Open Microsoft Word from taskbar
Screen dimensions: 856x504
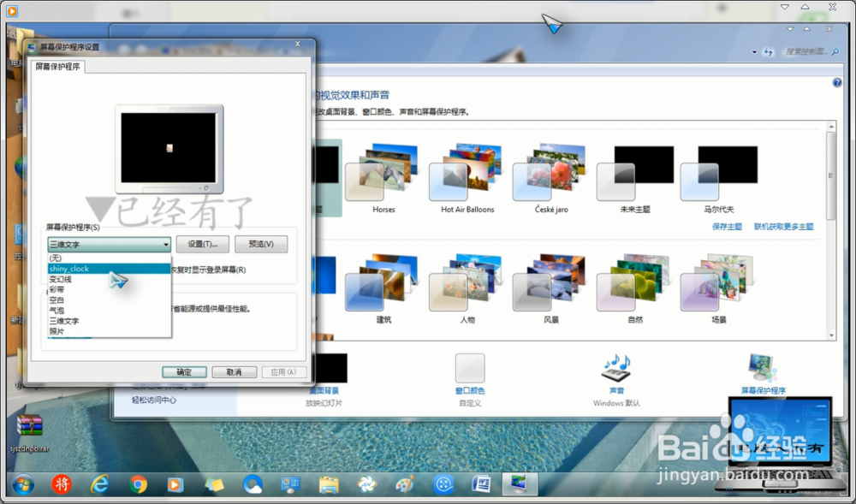click(481, 483)
